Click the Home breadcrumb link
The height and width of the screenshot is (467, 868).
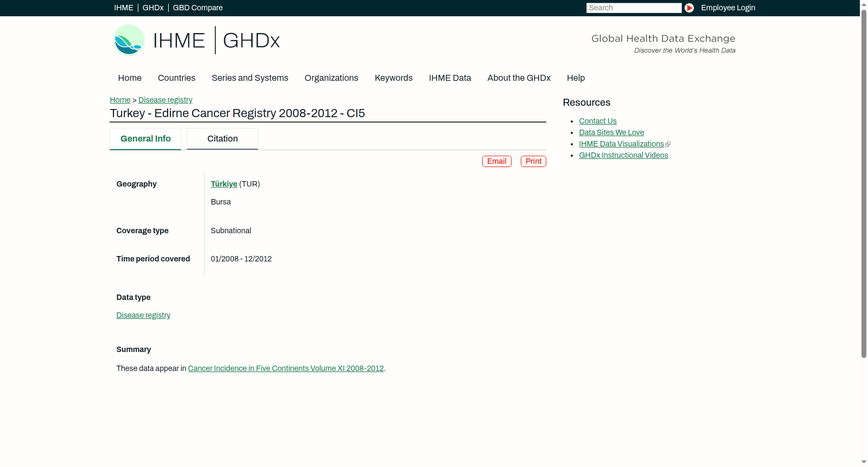point(120,100)
